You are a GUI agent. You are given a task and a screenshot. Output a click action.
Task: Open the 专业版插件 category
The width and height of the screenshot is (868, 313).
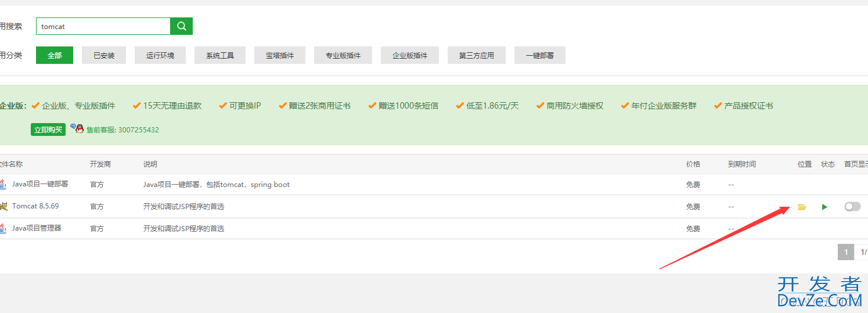point(343,55)
